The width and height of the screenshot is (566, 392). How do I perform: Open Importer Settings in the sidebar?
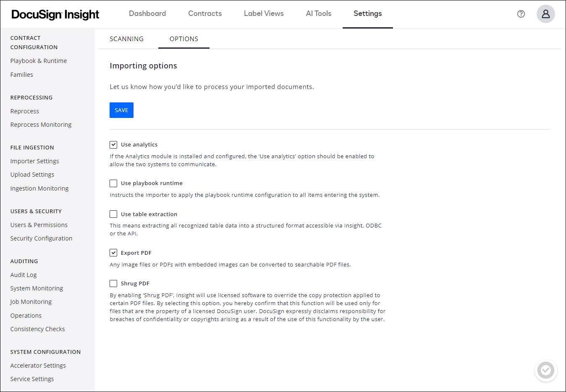[34, 161]
